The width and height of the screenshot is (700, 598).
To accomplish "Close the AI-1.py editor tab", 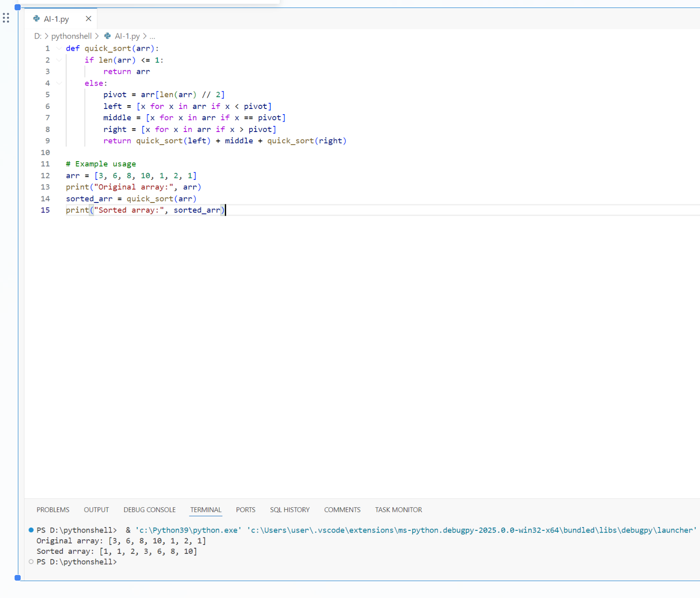I will [x=88, y=19].
